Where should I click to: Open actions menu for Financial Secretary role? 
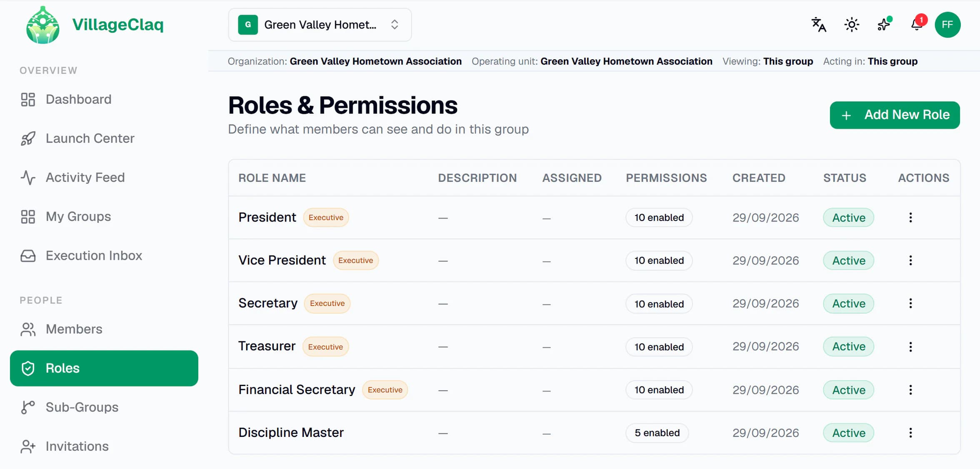point(910,390)
